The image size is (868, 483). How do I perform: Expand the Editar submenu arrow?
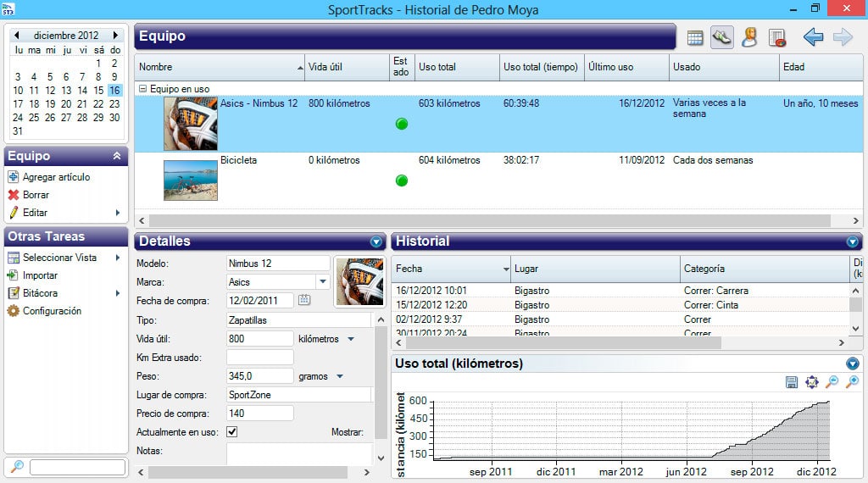(117, 213)
